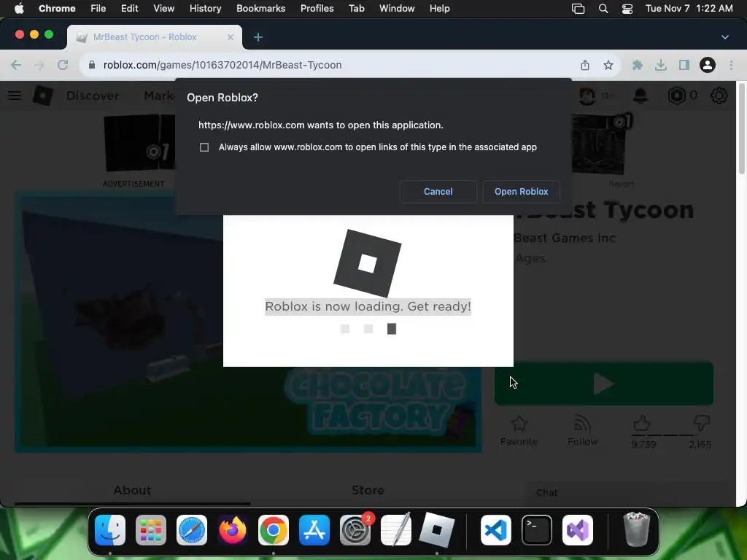The image size is (747, 560).
Task: Open the Apple menu
Action: click(x=19, y=9)
